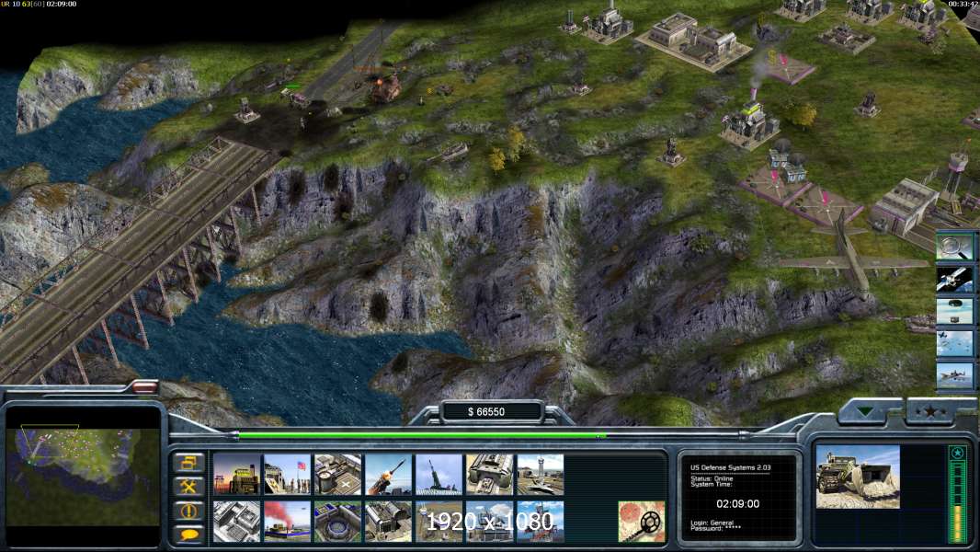
Task: Click the US Defense Systems 2.03 text
Action: pos(730,467)
